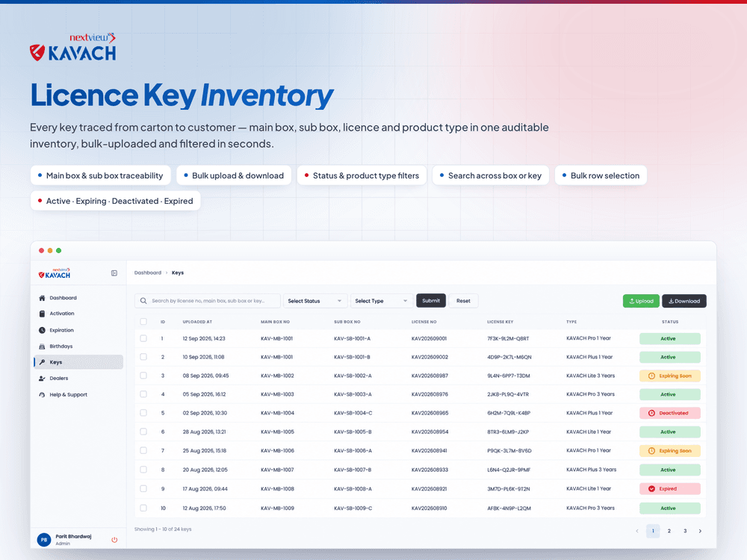This screenshot has width=747, height=560.
Task: Toggle the select-all header checkbox
Action: tap(143, 322)
